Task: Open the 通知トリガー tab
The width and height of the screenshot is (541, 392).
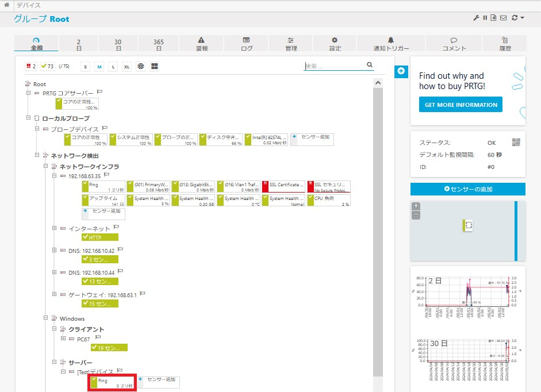Action: coord(391,44)
